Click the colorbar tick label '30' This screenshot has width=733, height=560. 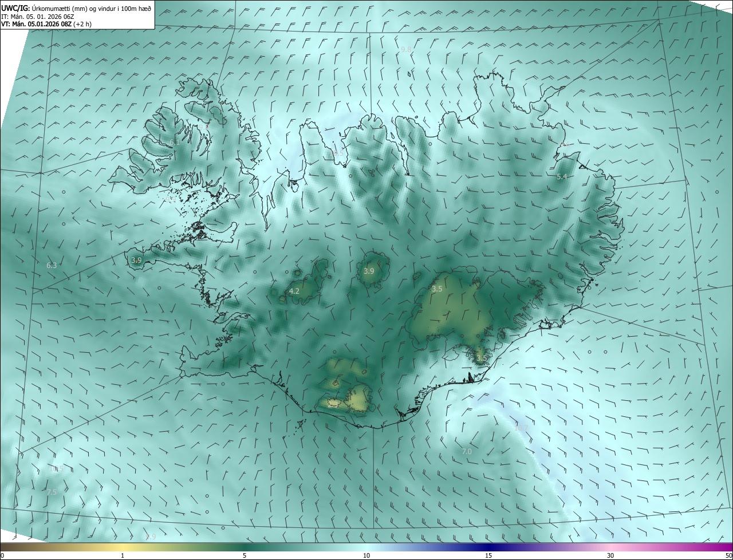pos(610,555)
